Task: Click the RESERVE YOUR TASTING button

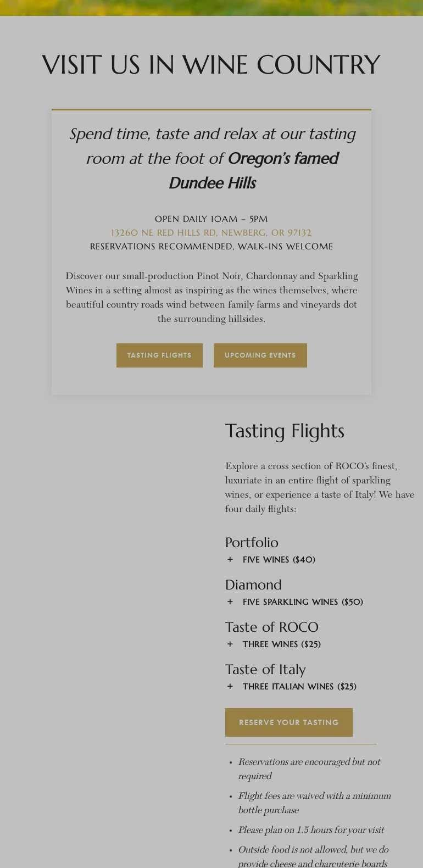Action: coord(289,722)
